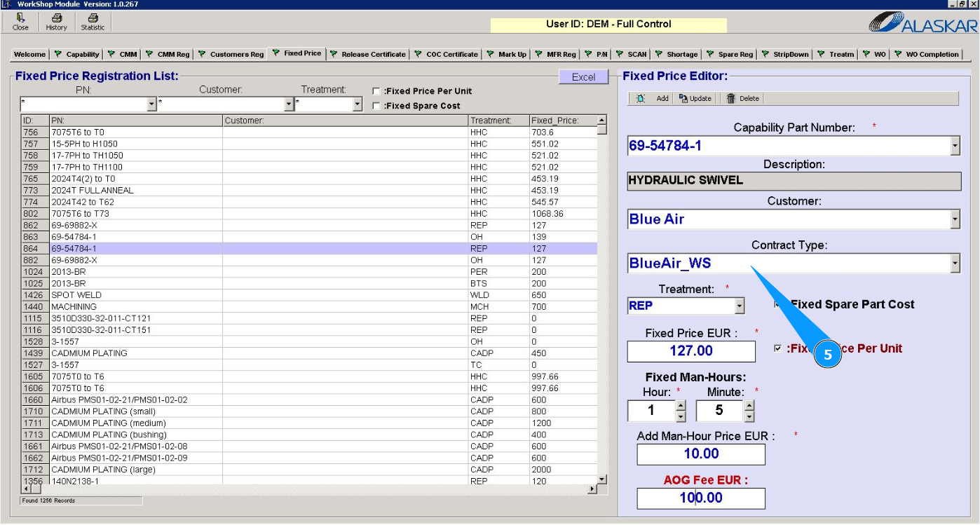Expand the Treatment dropdown in editor
Image resolution: width=980 pixels, height=525 pixels.
point(739,306)
